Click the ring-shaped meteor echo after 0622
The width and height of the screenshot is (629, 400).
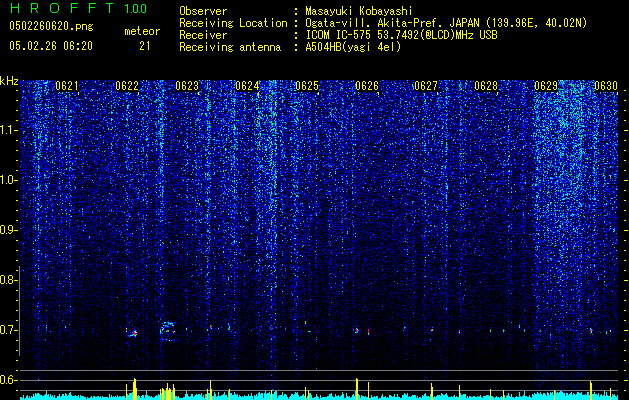(x=168, y=331)
